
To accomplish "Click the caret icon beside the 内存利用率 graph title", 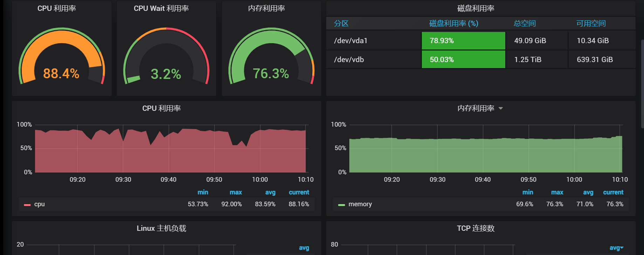I will tap(501, 108).
